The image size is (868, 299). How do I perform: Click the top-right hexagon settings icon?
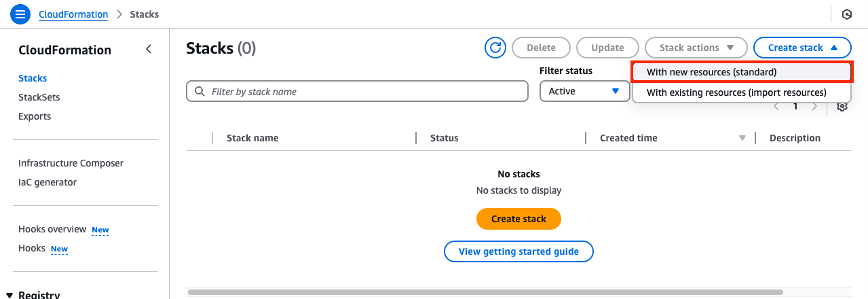pyautogui.click(x=846, y=14)
